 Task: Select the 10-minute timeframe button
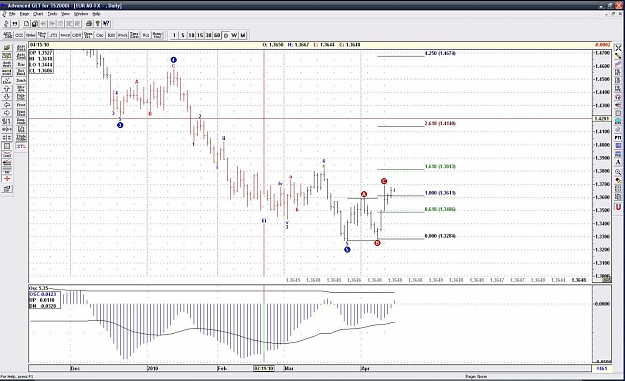coord(191,35)
